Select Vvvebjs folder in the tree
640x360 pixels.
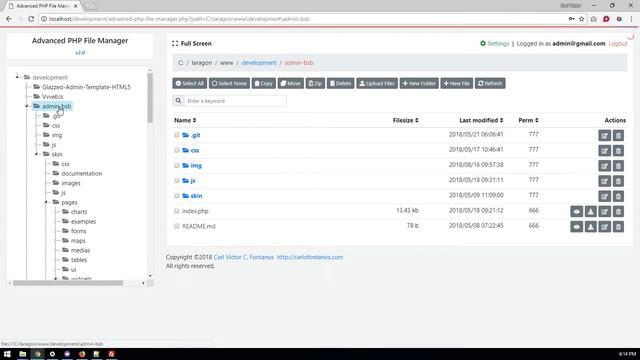[53, 96]
